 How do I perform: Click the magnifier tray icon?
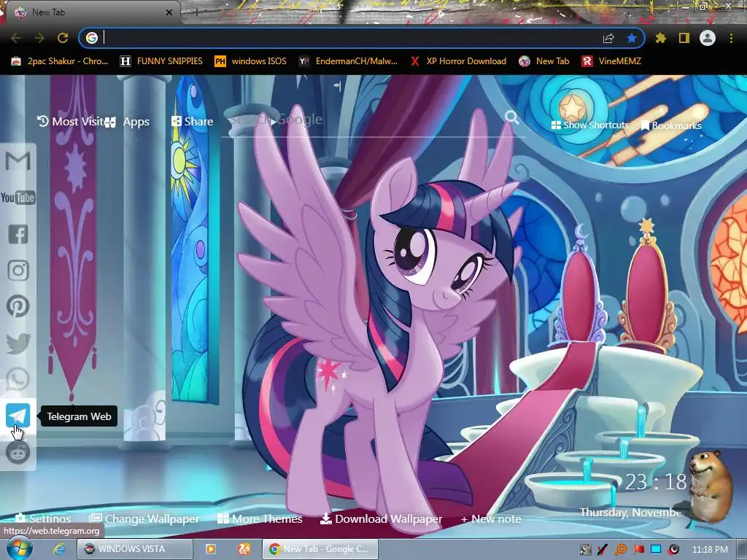(x=620, y=550)
